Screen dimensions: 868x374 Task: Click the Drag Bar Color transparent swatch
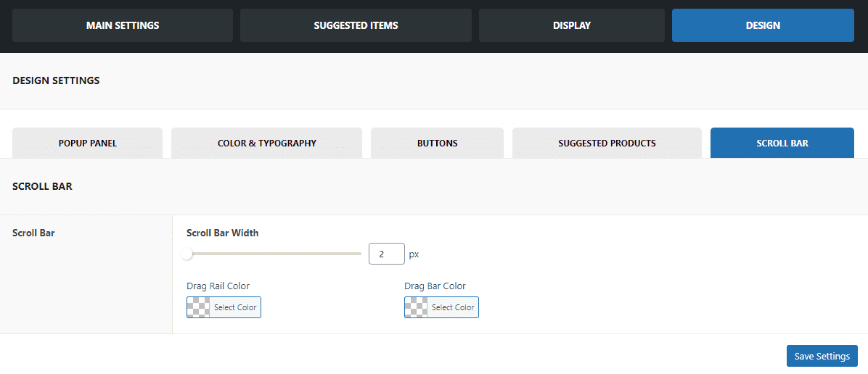416,307
